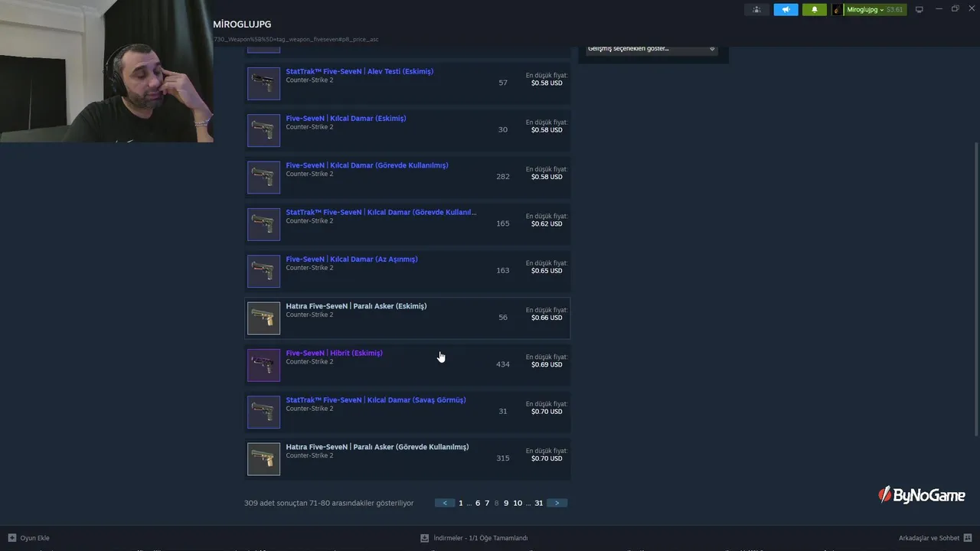Viewport: 980px width, 551px height.
Task: Jump to results page 6
Action: click(x=478, y=503)
